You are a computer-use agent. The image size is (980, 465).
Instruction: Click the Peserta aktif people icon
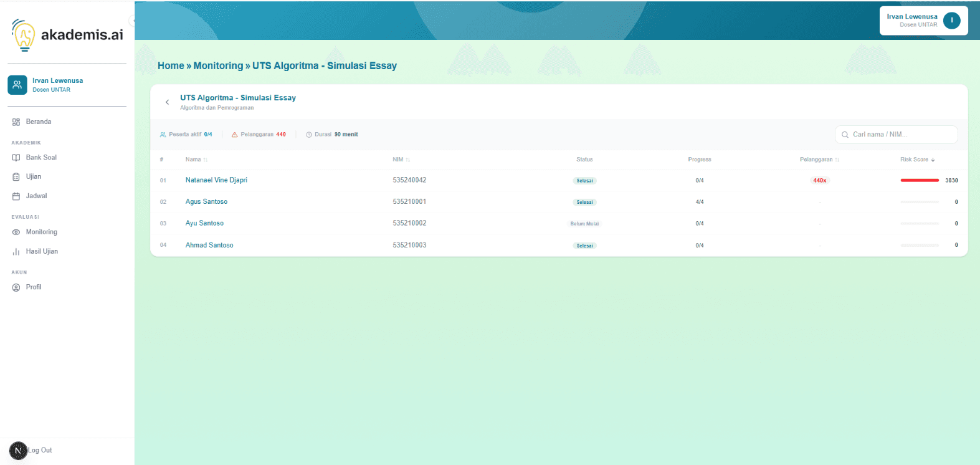coord(163,135)
